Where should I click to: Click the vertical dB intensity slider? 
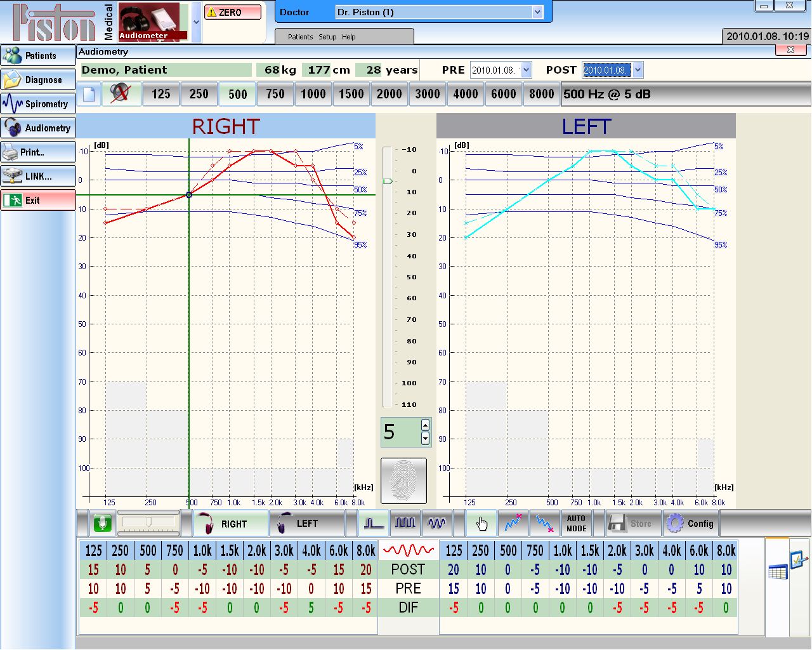click(387, 277)
